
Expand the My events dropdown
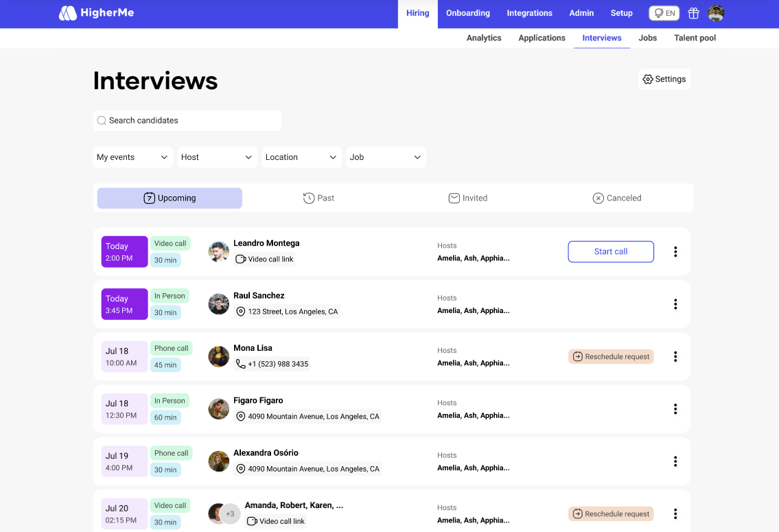tap(132, 157)
